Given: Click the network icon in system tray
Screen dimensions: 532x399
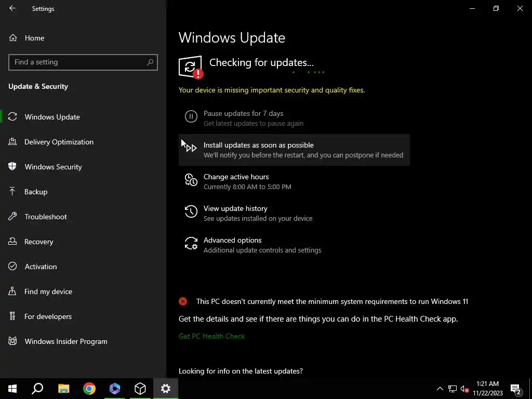Looking at the screenshot, I should click(453, 389).
